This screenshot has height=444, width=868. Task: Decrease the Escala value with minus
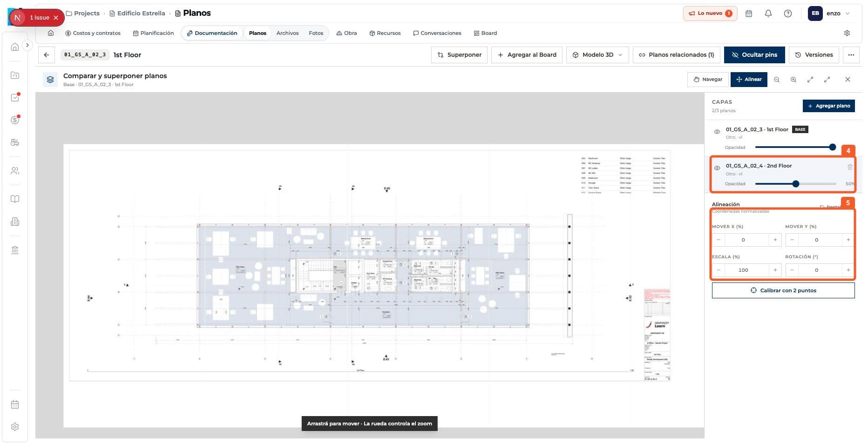[x=719, y=270]
